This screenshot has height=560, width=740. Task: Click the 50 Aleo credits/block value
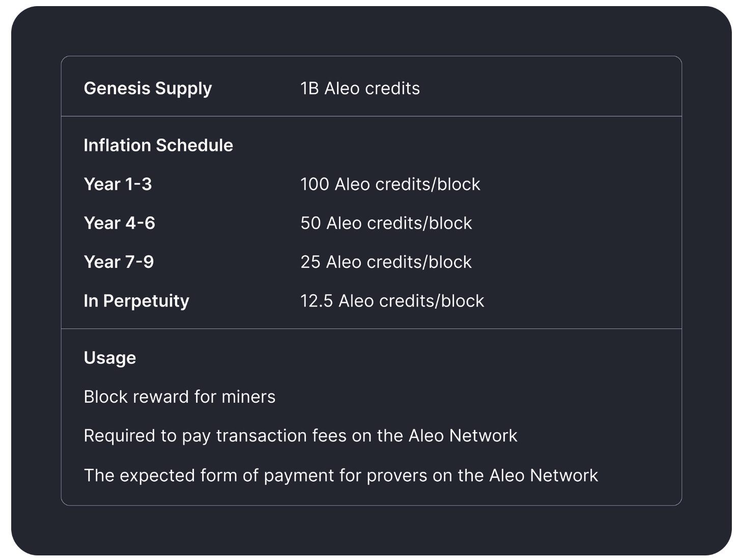coord(386,223)
